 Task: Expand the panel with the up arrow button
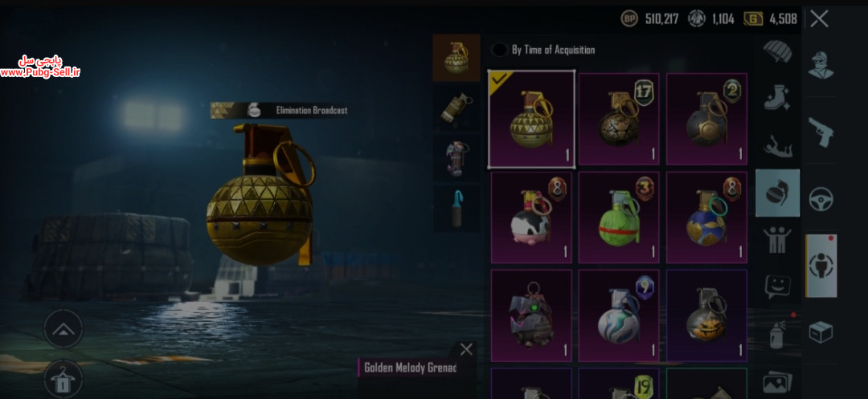(x=63, y=329)
